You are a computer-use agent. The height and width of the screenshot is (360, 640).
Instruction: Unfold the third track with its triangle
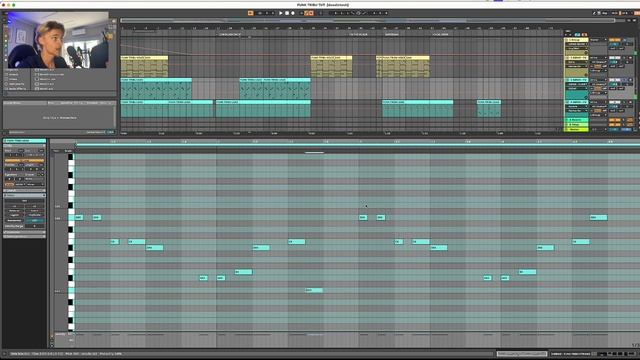coord(567,80)
